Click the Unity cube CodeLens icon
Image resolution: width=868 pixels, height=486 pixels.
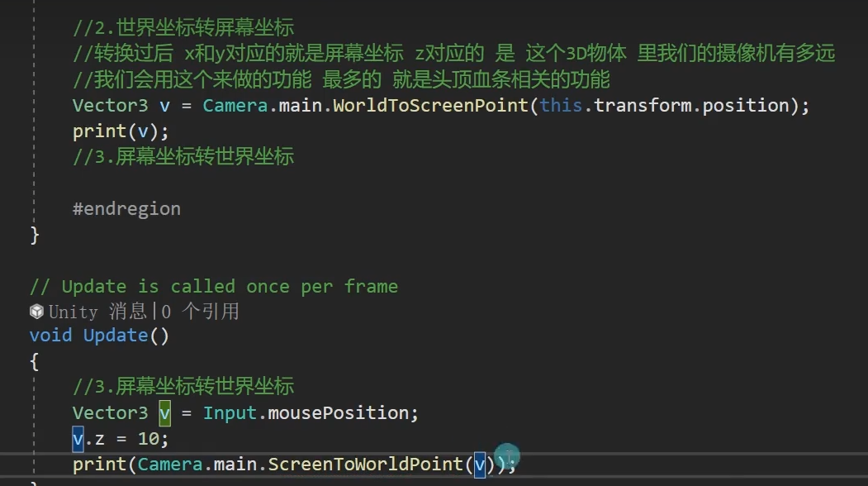pos(36,312)
